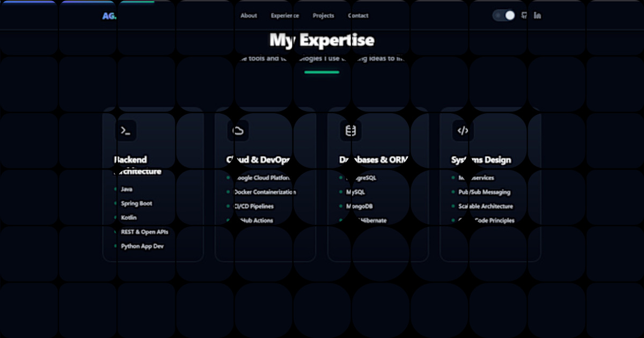Screen dimensions: 644x338
Task: Click the Scalable Architecture item
Action: tap(486, 207)
